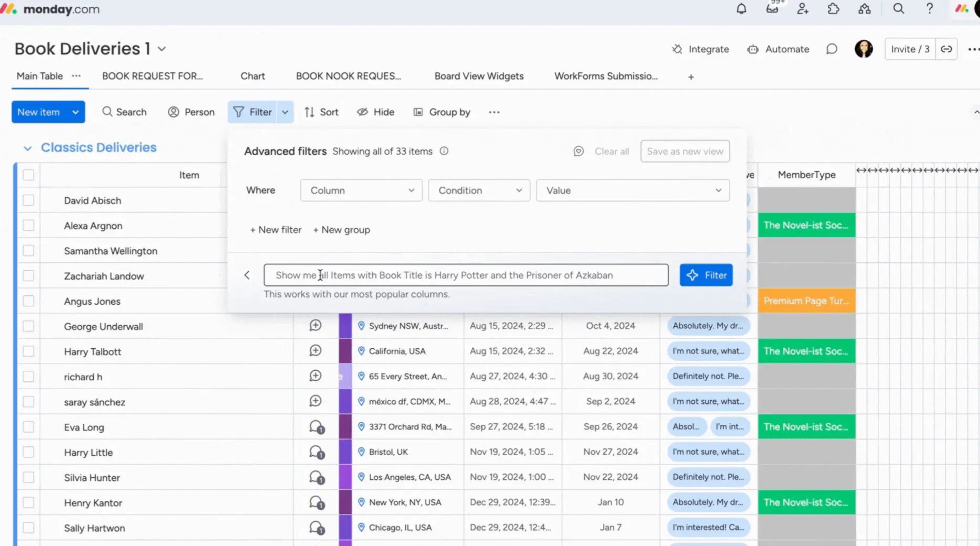Open Harry Little's conversation updates
The height and width of the screenshot is (546, 980).
coord(316,452)
